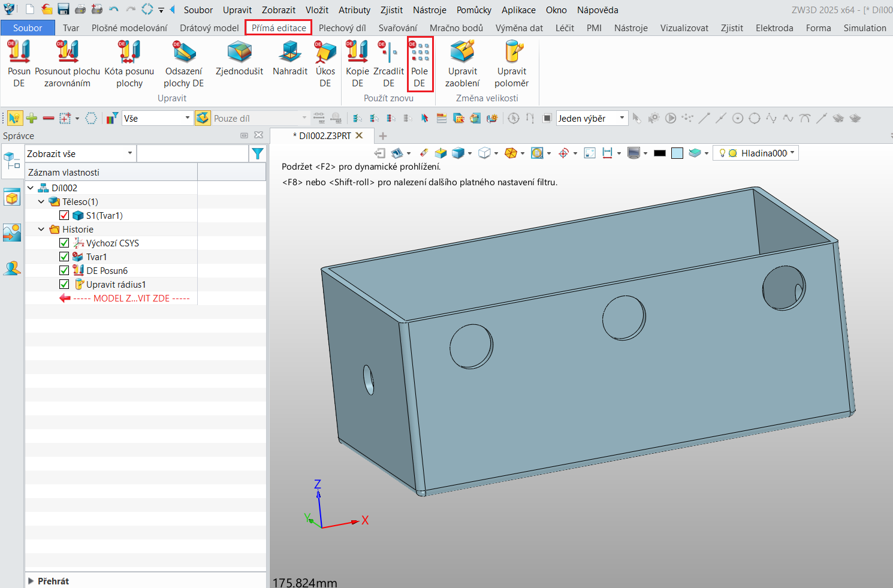Open the Hladina000 layer dropdown
This screenshot has height=588, width=893.
pyautogui.click(x=756, y=153)
